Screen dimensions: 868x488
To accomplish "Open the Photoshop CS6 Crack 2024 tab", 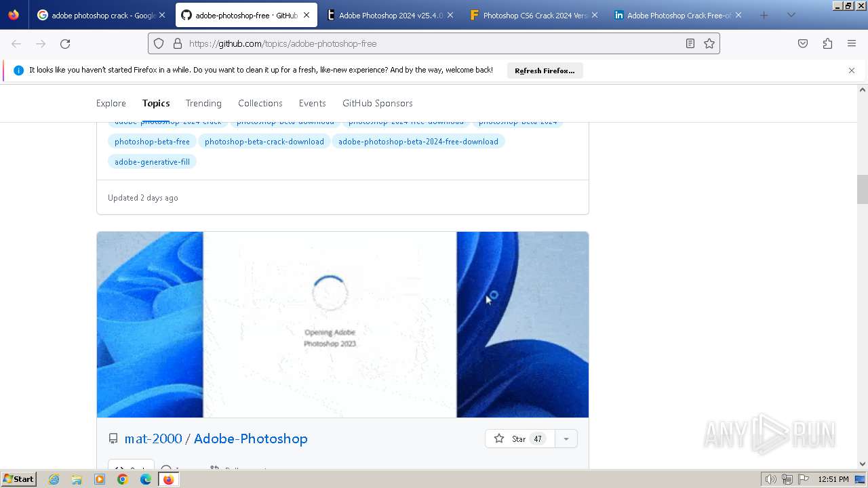I will coord(534,15).
